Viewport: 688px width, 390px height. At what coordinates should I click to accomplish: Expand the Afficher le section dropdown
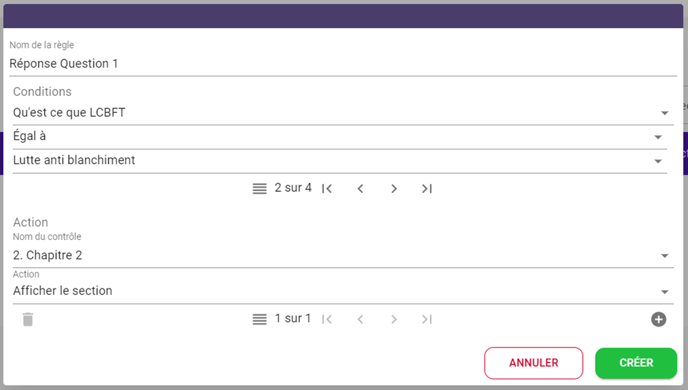[343, 291]
